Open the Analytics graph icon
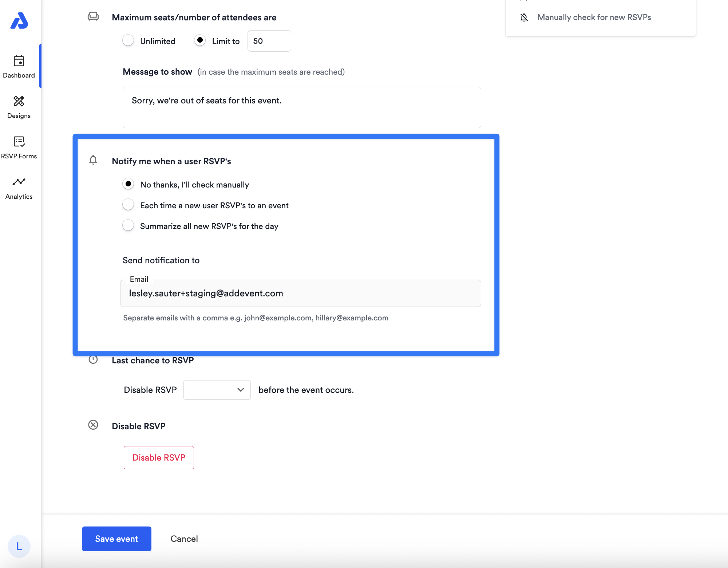The width and height of the screenshot is (728, 568). pyautogui.click(x=19, y=182)
